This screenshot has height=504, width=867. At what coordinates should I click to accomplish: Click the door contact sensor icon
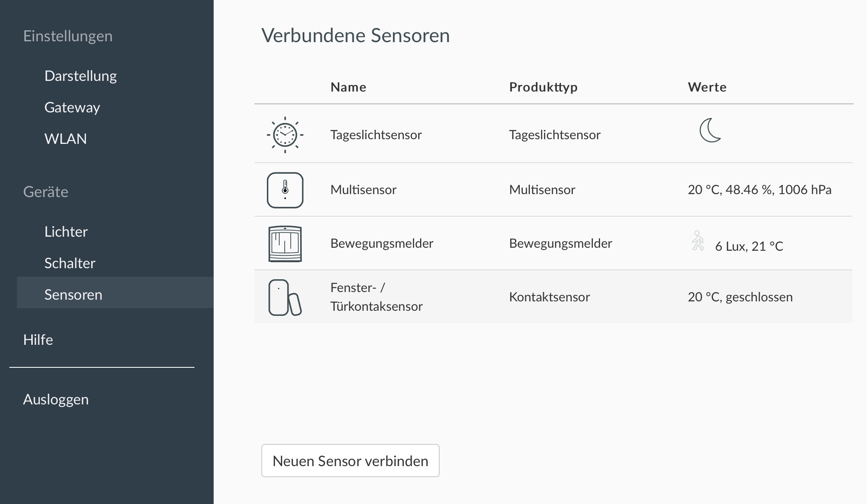285,297
